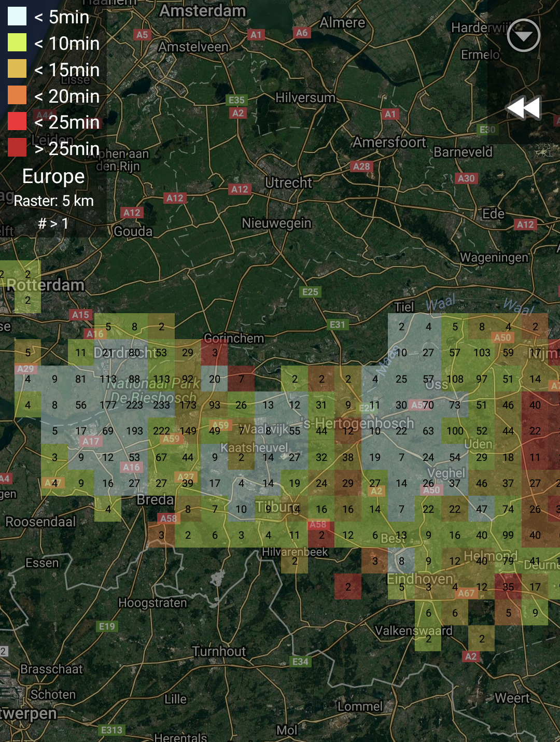Click the grid cell showing 223
The height and width of the screenshot is (742, 560).
(134, 404)
